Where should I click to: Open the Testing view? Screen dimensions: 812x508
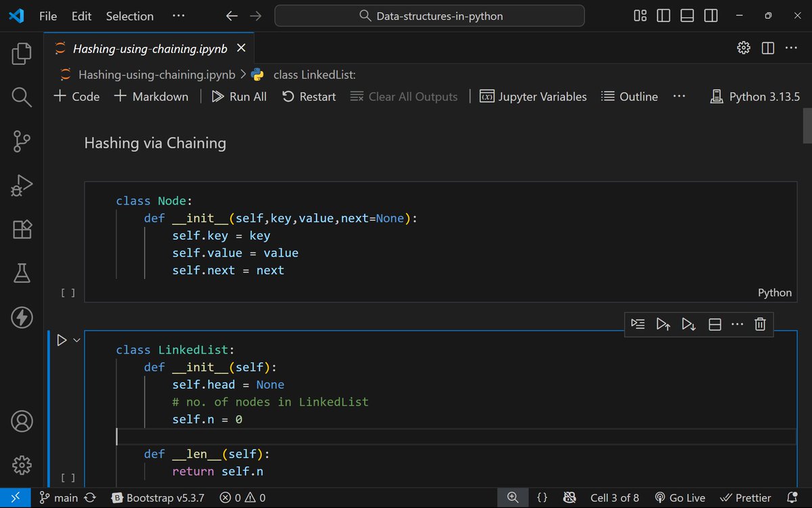21,273
